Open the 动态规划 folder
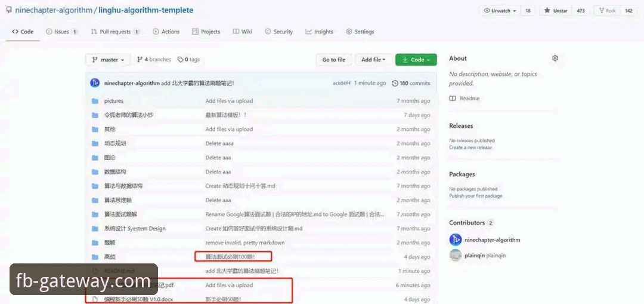Viewport: 644px width, 304px height. (x=115, y=143)
